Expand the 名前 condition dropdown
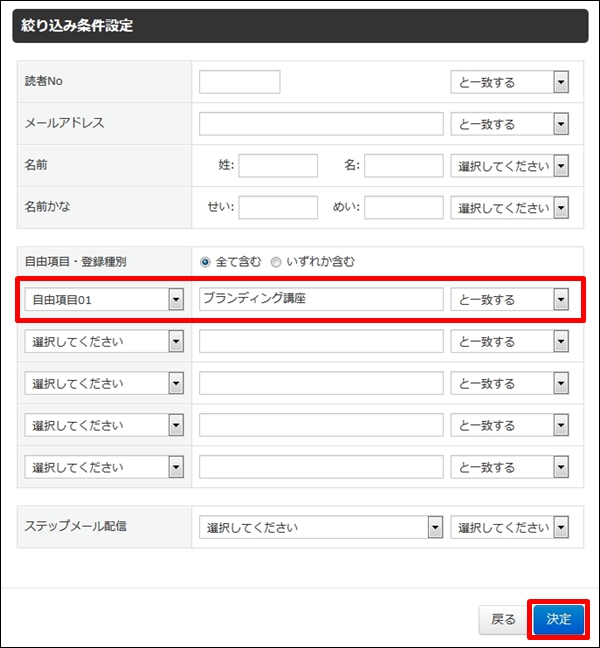 (510, 166)
